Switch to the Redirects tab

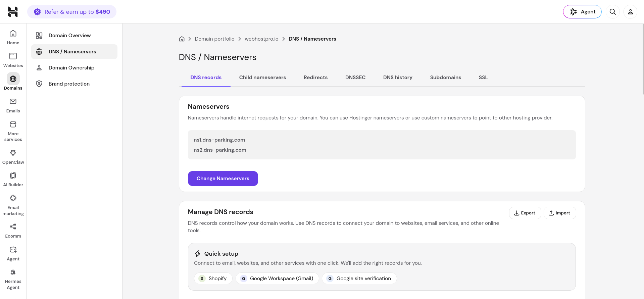[x=315, y=78]
